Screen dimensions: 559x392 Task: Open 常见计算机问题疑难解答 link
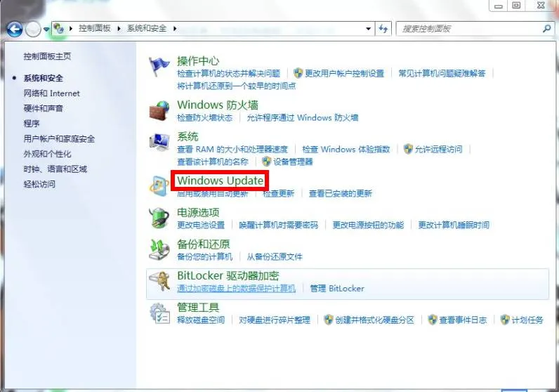pyautogui.click(x=442, y=74)
